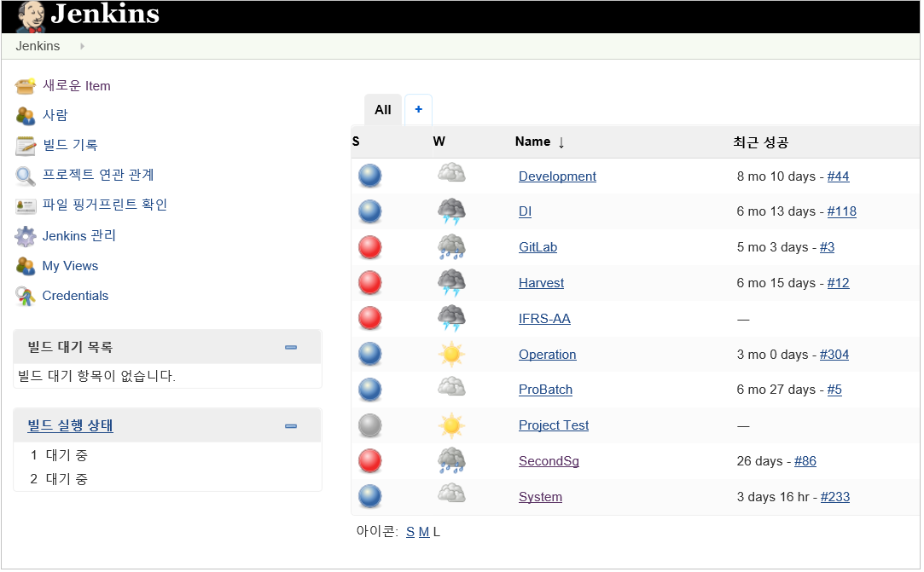Sort by the W weather column header
Viewport: 924px width, 572px height.
coord(439,142)
